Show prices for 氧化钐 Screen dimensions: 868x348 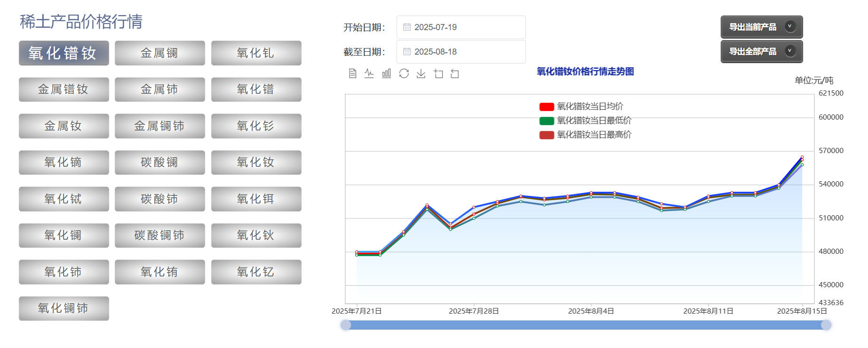pyautogui.click(x=256, y=126)
